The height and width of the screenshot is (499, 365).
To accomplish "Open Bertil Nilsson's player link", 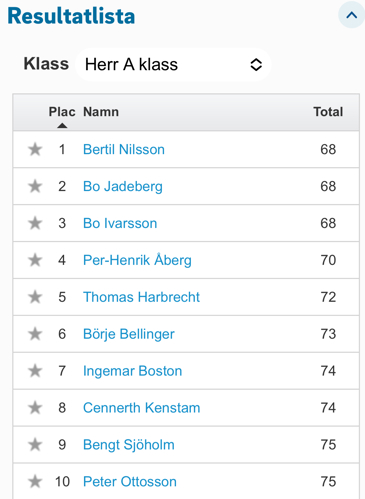I will coord(124,149).
